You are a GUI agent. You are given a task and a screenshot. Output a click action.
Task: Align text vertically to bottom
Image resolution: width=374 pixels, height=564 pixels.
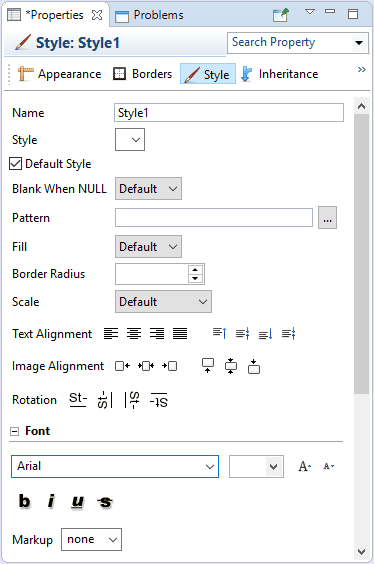[x=265, y=334]
